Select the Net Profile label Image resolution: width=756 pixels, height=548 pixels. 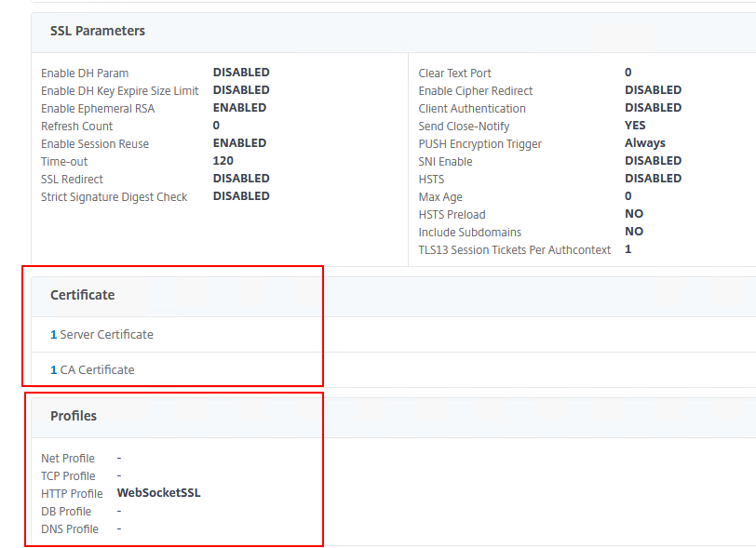[68, 458]
